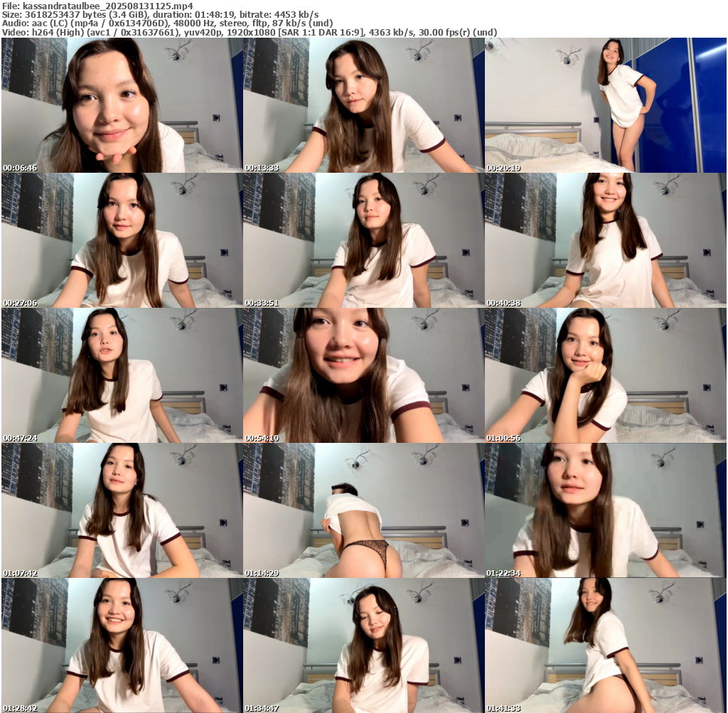This screenshot has width=728, height=713.
Task: Open the frame stamped 00:27:06
Action: (122, 240)
